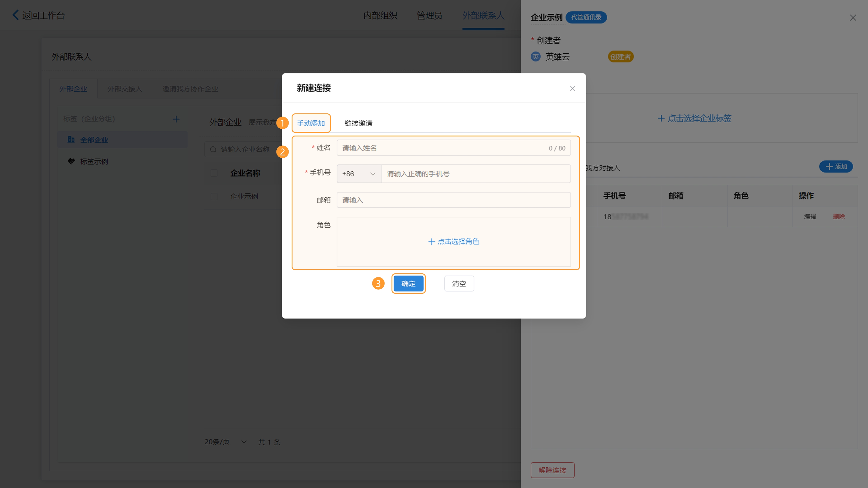Click the 英雄云 creator avatar
This screenshot has height=488, width=868.
point(535,56)
